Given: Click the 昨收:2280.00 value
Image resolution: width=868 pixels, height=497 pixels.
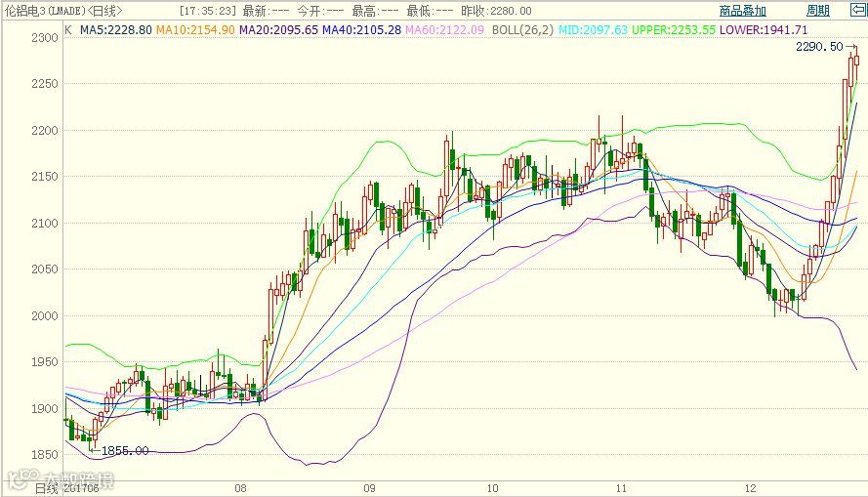Looking at the screenshot, I should 497,11.
